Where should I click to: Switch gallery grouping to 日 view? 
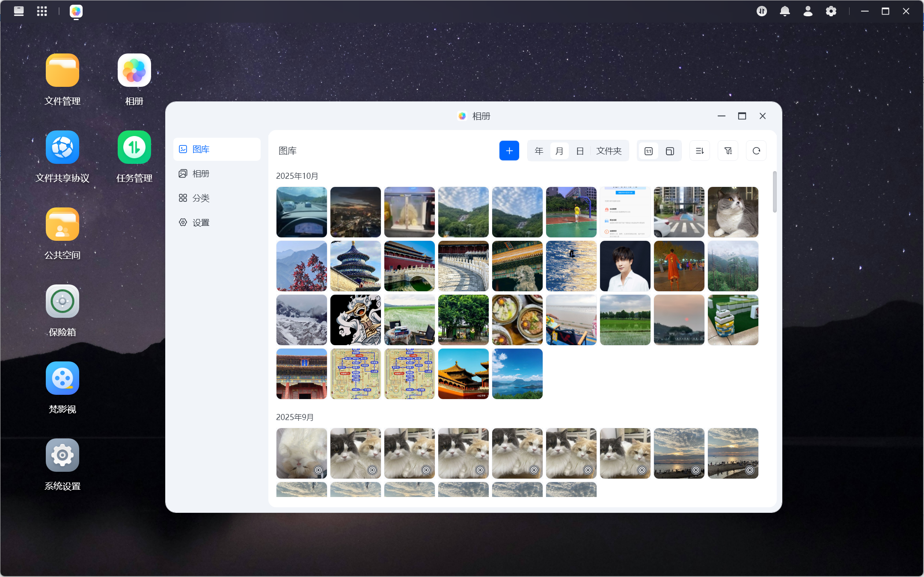[580, 151]
